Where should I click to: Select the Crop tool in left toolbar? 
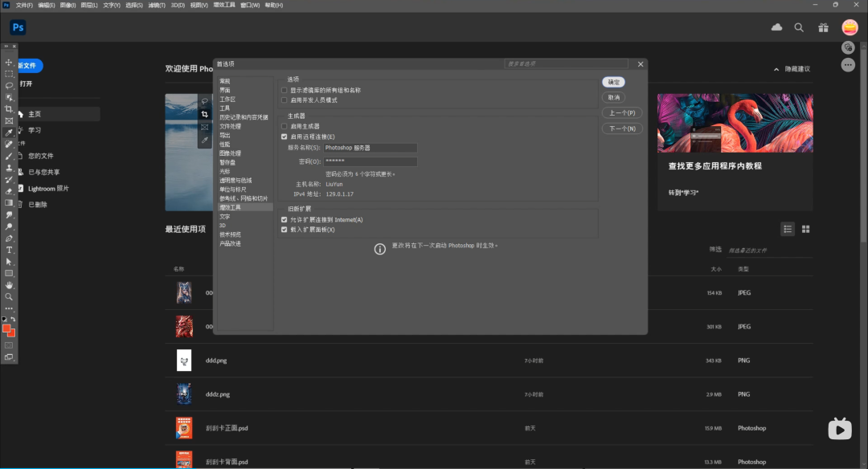click(9, 109)
